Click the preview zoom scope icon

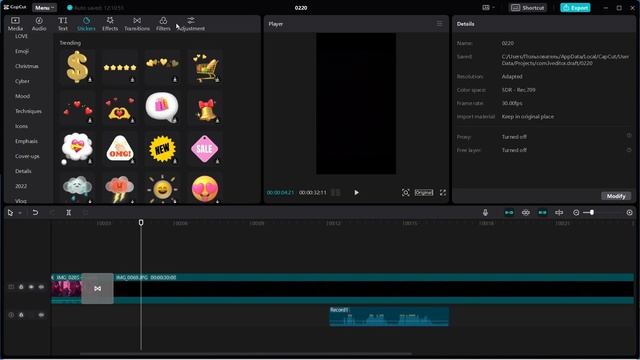click(x=405, y=192)
